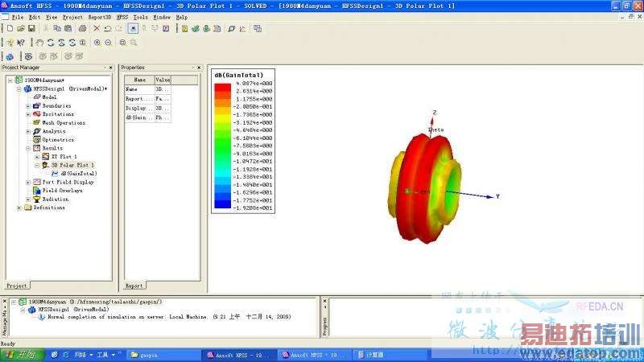Click the Open file folder icon
This screenshot has height=362, width=644.
pos(21,28)
